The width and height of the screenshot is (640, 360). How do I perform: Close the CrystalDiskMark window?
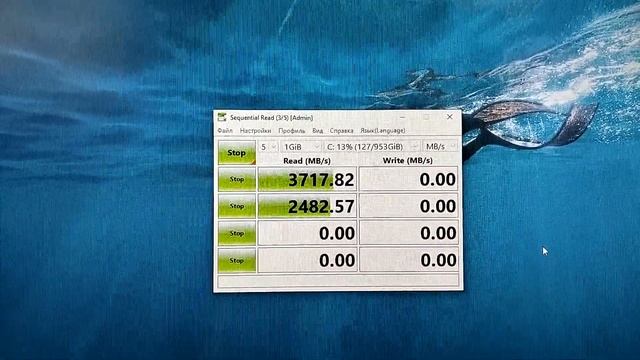click(449, 117)
